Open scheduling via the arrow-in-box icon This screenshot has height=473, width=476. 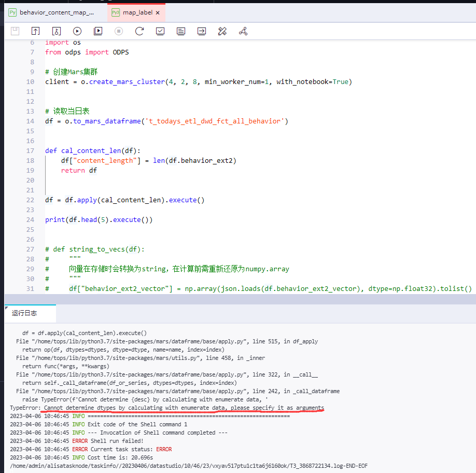pyautogui.click(x=201, y=31)
